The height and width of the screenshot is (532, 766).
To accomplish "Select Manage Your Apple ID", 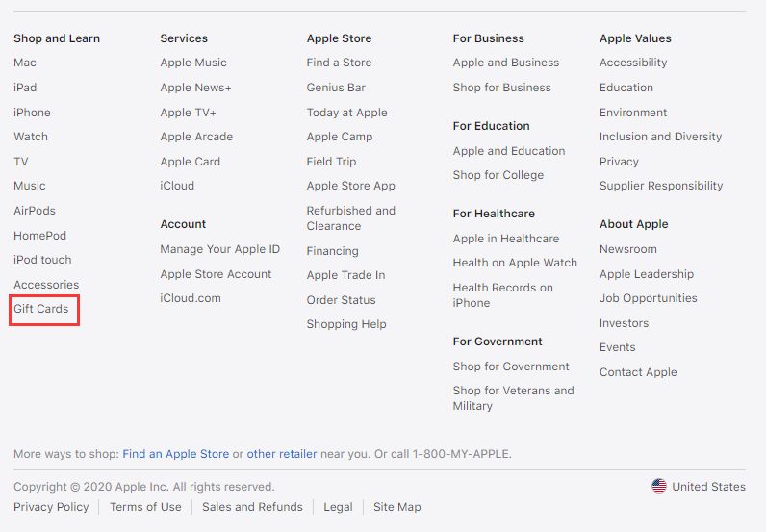I will pos(220,249).
